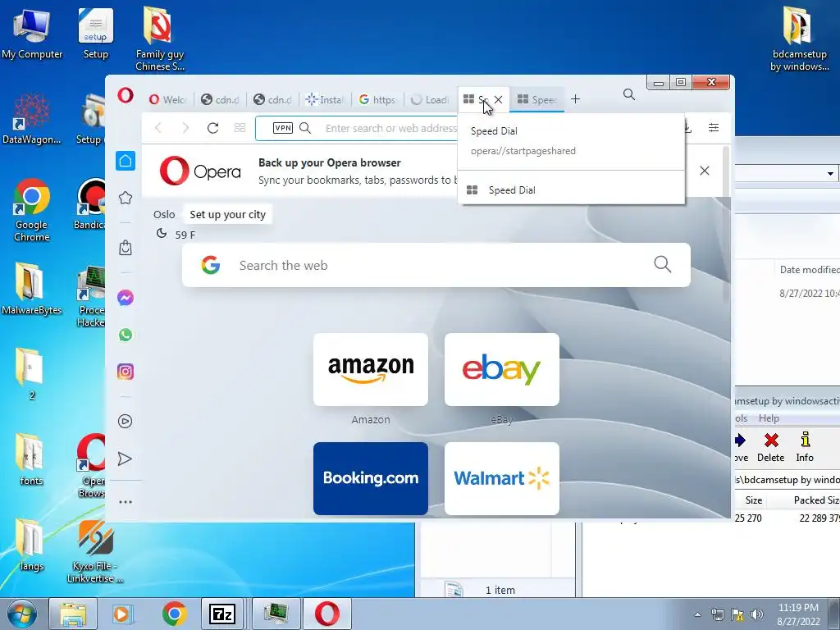
Task: Open Easy Setup sliders icon
Action: [x=714, y=127]
